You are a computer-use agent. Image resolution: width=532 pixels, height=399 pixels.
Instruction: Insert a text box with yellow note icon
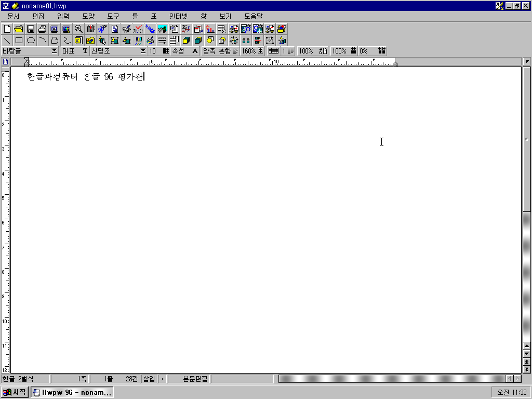pos(78,41)
